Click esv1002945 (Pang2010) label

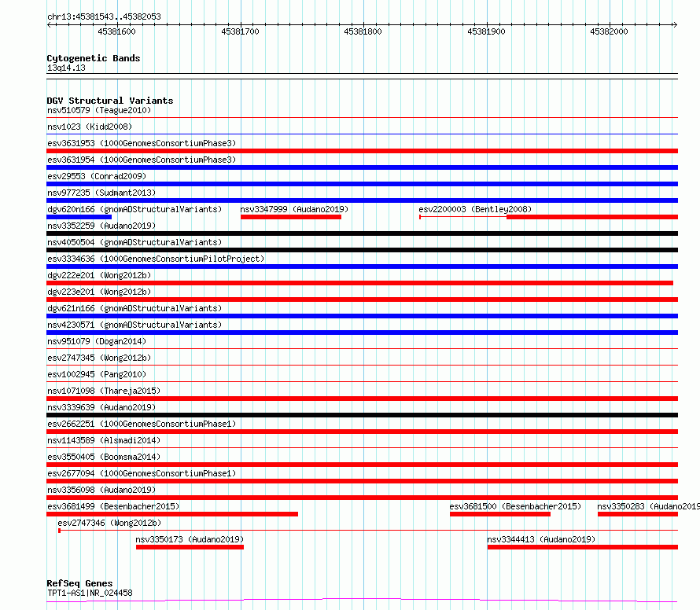pos(97,374)
